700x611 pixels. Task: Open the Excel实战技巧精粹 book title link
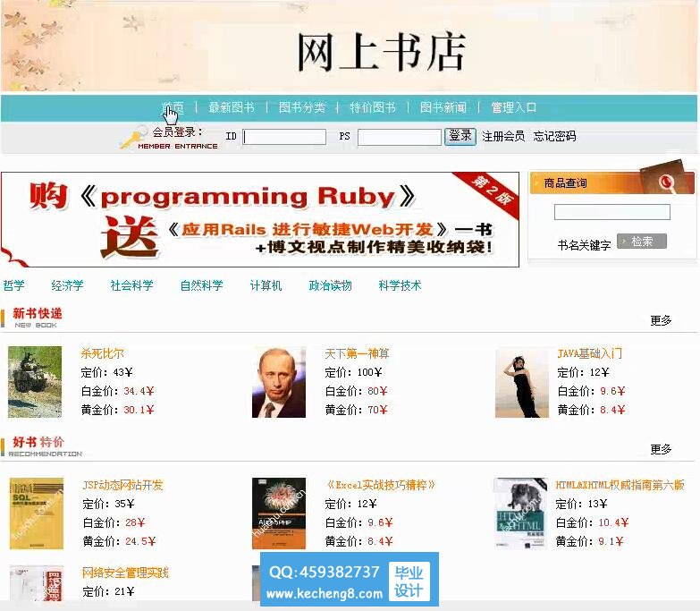pyautogui.click(x=380, y=485)
